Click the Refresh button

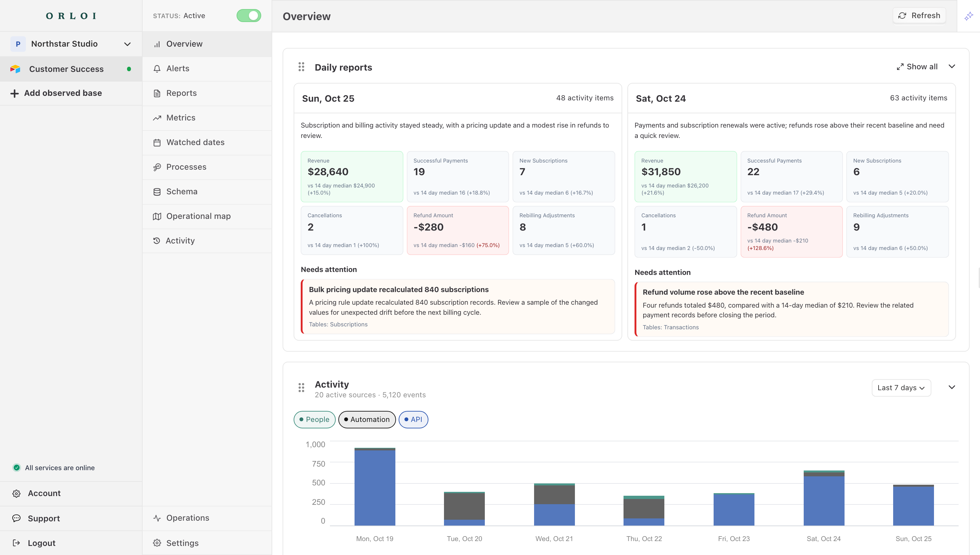(919, 16)
